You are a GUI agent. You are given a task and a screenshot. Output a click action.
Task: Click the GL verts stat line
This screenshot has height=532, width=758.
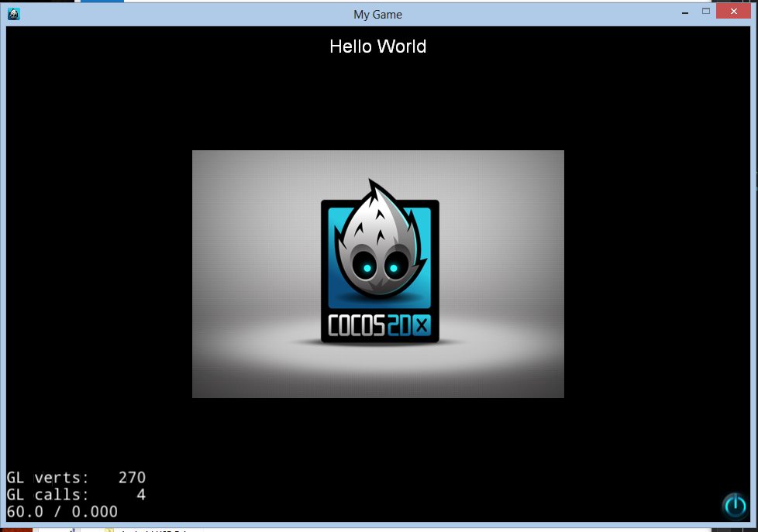pos(76,477)
